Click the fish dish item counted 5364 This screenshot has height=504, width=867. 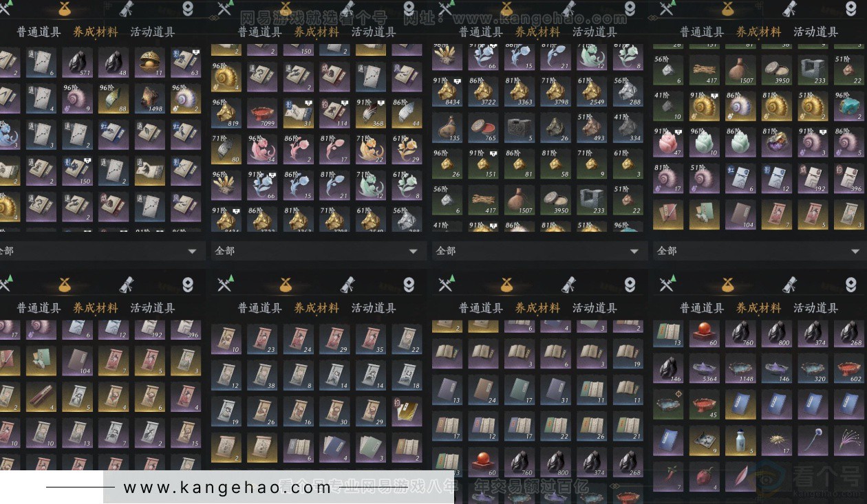tap(703, 369)
